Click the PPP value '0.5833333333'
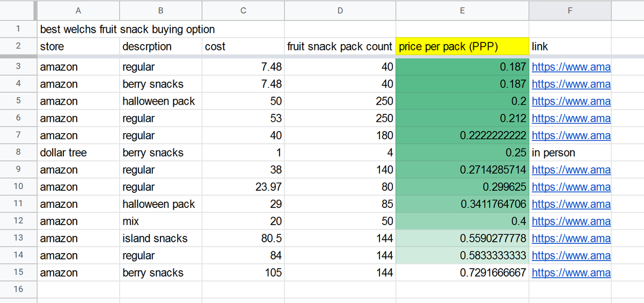 coord(462,256)
